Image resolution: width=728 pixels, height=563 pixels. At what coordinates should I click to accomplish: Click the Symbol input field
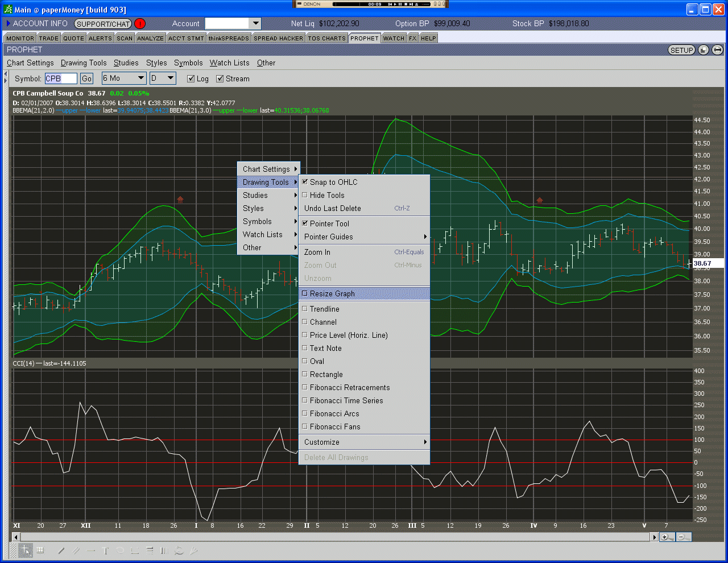click(x=61, y=78)
